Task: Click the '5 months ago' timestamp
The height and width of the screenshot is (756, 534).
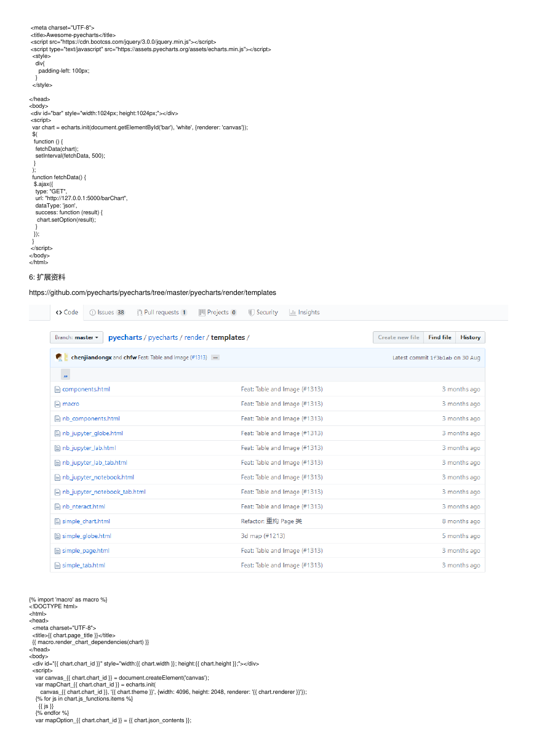Action: click(461, 536)
